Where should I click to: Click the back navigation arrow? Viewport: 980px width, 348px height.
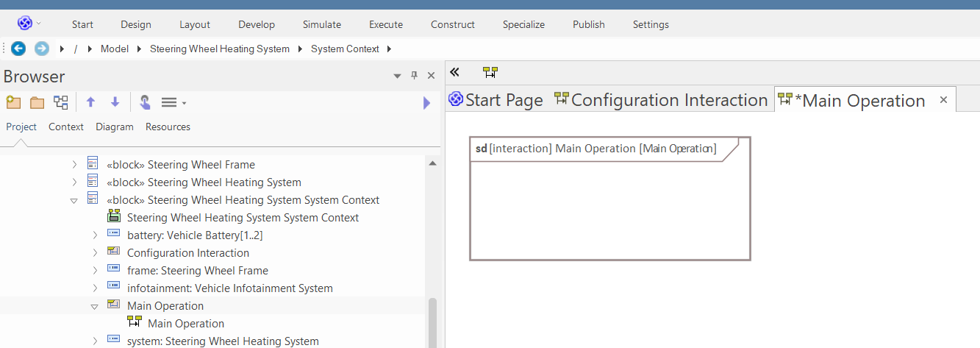[x=18, y=49]
